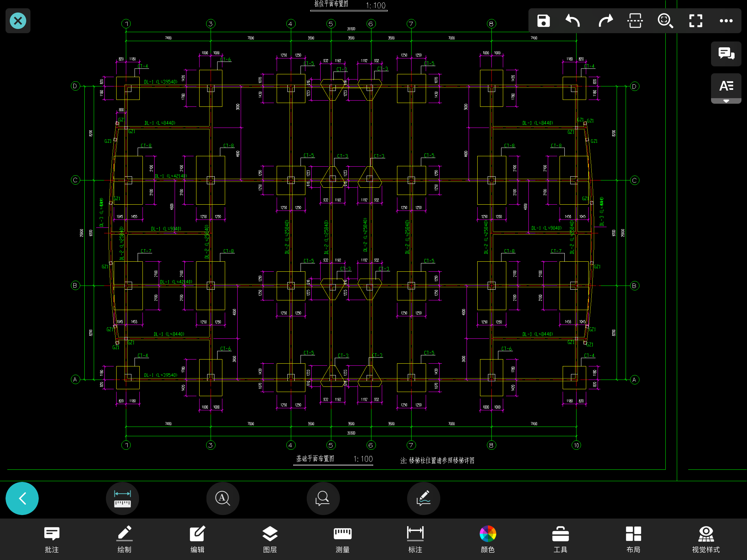Undo the last action
The image size is (747, 560).
click(x=573, y=21)
